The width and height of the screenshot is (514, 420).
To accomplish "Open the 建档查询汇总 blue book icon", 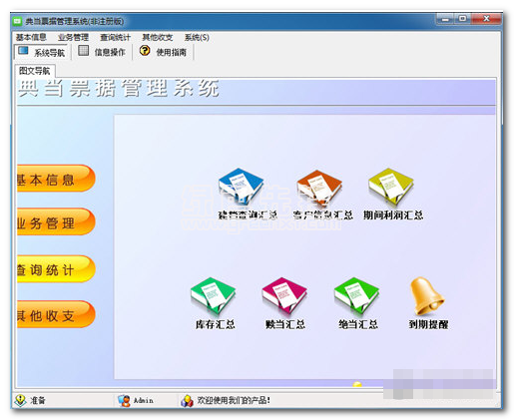I will pos(241,187).
